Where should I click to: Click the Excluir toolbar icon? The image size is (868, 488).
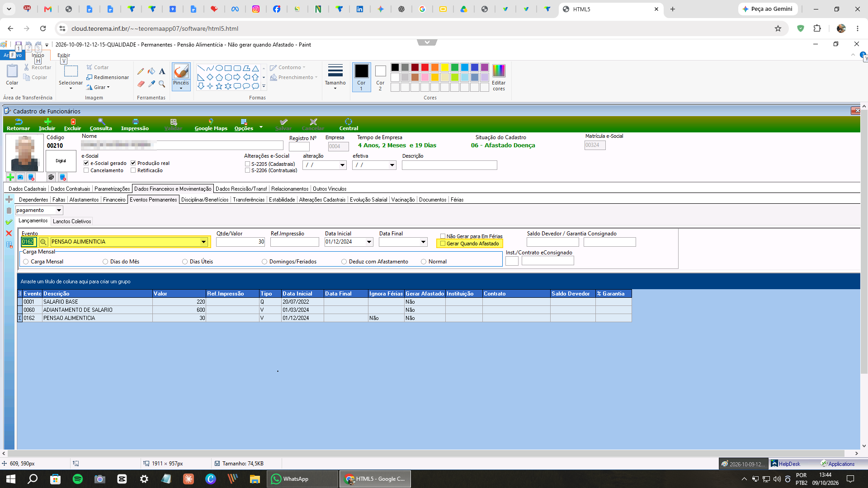pyautogui.click(x=73, y=125)
